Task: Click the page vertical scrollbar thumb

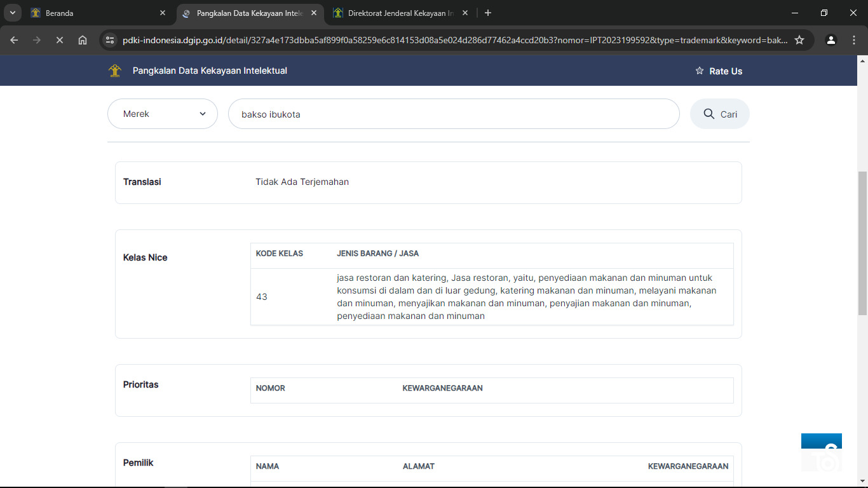Action: [x=862, y=243]
